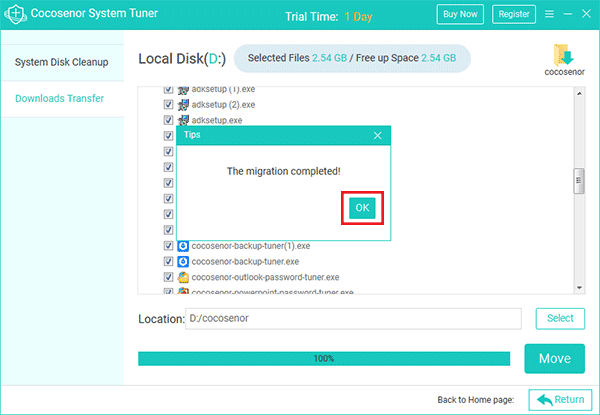
Task: Click the Register button
Action: (514, 14)
